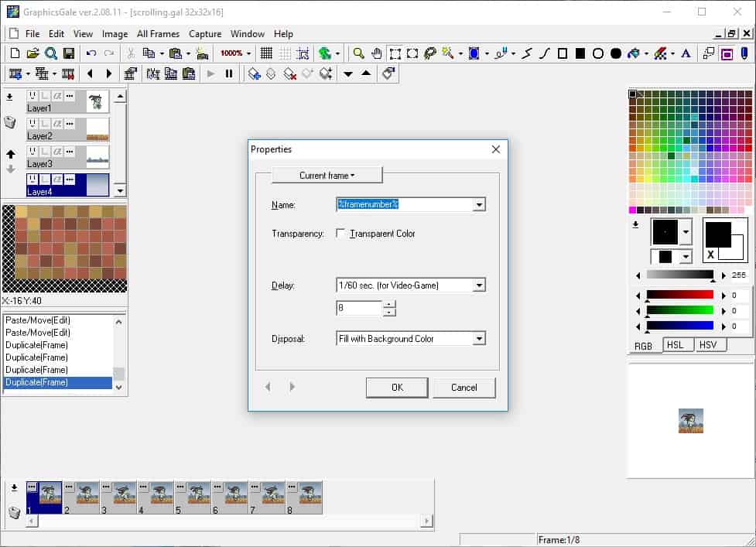Open a file with the folder icon
This screenshot has width=756, height=547.
(32, 53)
